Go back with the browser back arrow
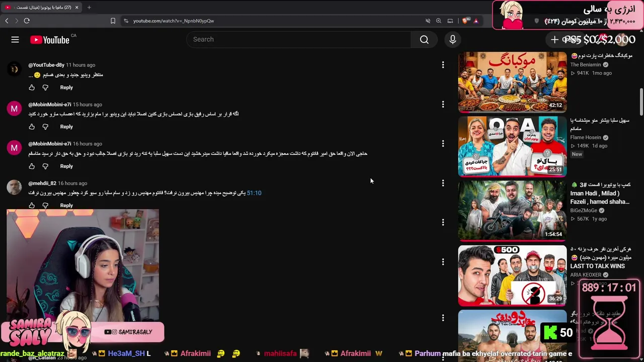The height and width of the screenshot is (362, 644). pyautogui.click(x=7, y=21)
